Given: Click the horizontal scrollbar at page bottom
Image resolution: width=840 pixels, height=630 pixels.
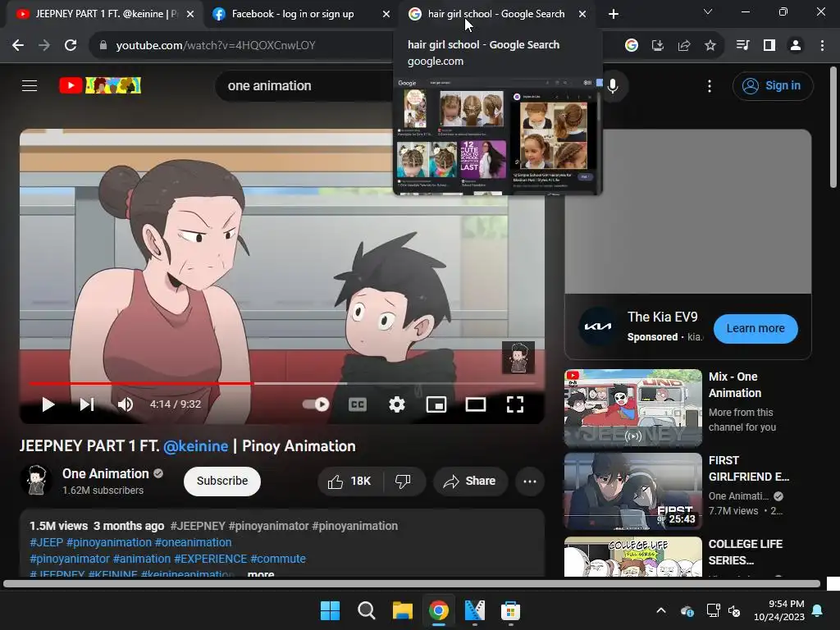Looking at the screenshot, I should pyautogui.click(x=412, y=584).
